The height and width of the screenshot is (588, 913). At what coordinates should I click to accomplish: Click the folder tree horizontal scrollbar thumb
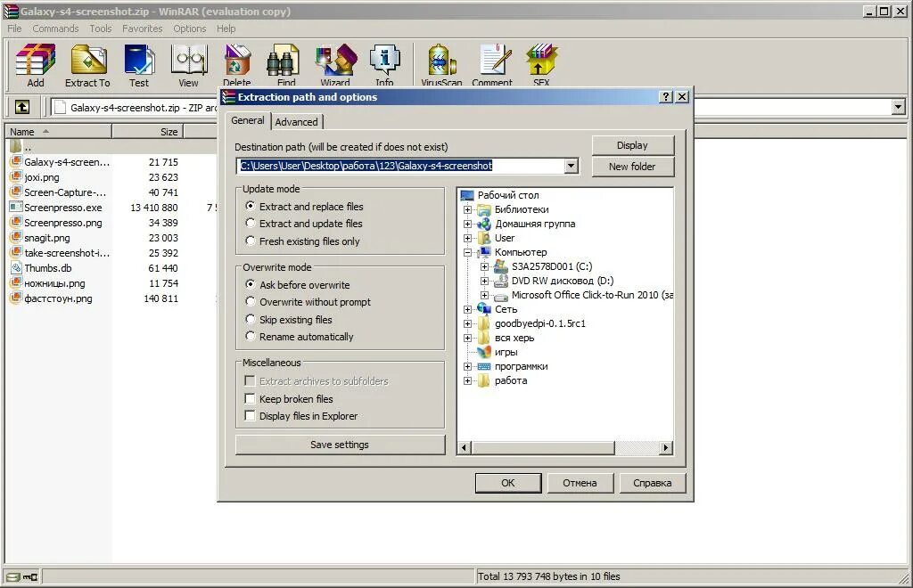[543, 447]
